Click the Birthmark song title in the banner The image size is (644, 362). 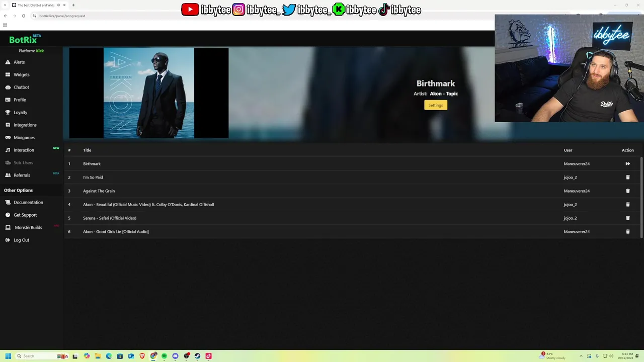[x=436, y=83]
